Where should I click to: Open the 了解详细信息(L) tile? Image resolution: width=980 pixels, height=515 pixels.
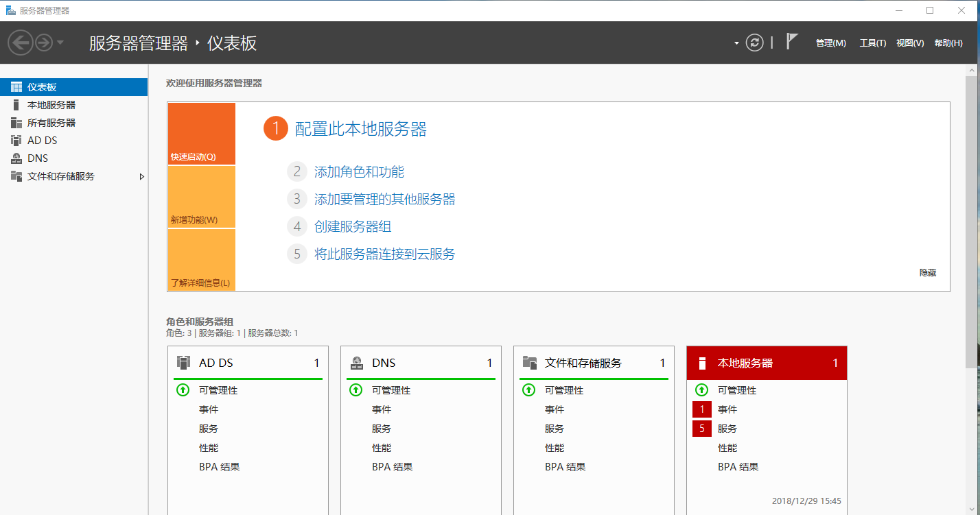tap(201, 260)
